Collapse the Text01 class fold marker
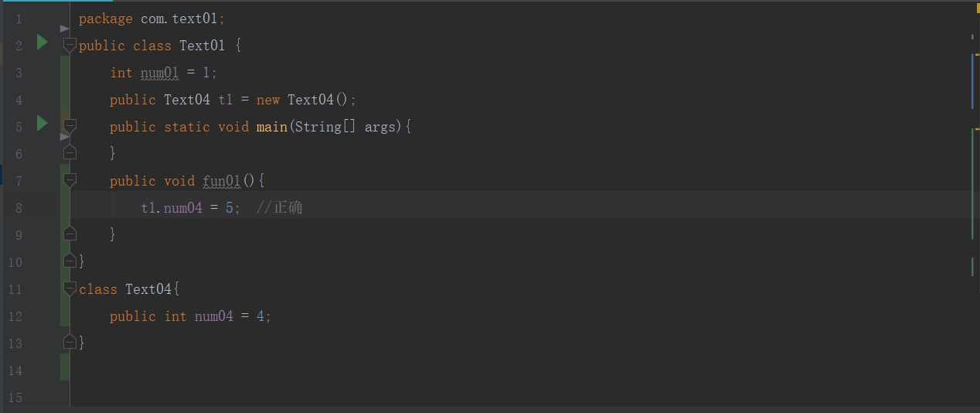The image size is (980, 413). tap(70, 45)
